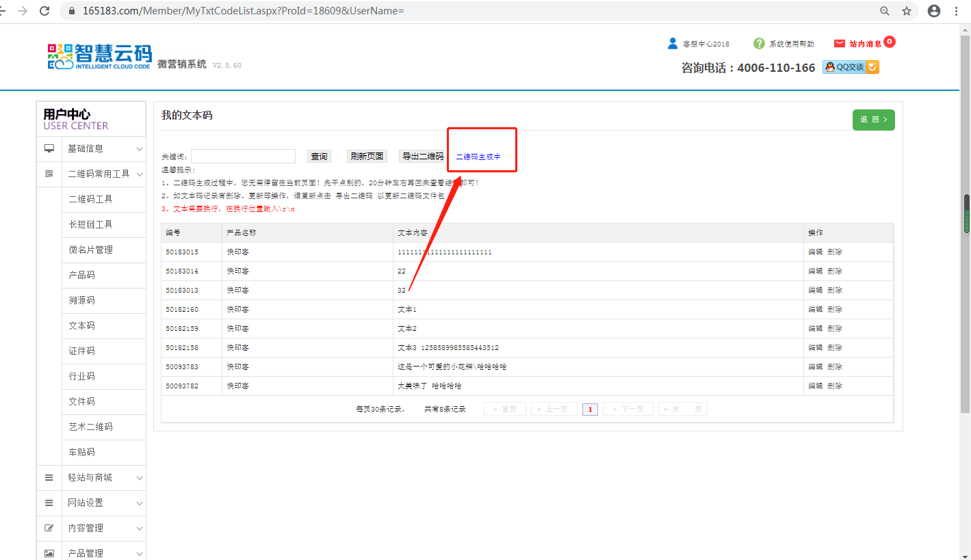
Task: Collapse the 二维码常用工具 section
Action: [x=140, y=174]
